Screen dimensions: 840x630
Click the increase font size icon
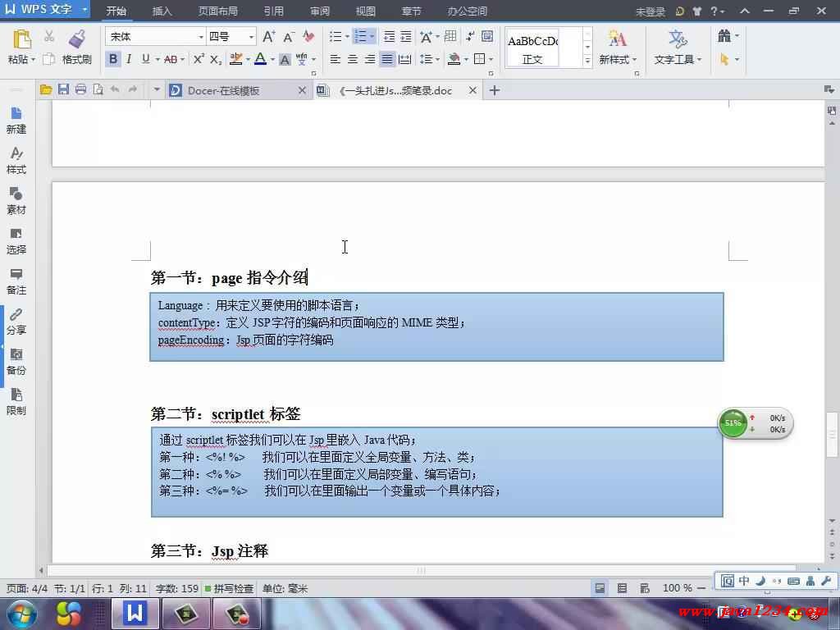[x=268, y=37]
